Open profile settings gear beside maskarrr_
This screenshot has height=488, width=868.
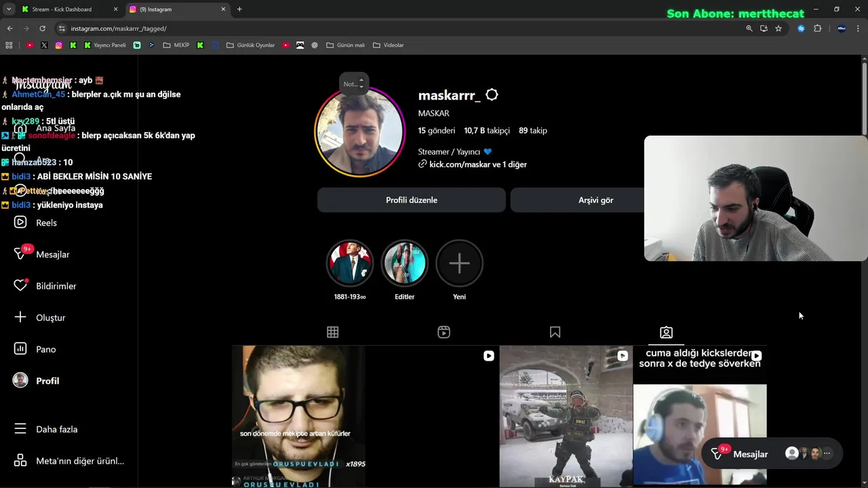[x=492, y=96]
